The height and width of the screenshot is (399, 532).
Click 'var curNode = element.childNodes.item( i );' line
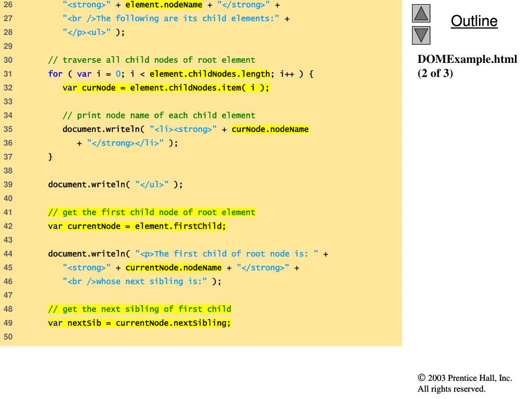166,87
